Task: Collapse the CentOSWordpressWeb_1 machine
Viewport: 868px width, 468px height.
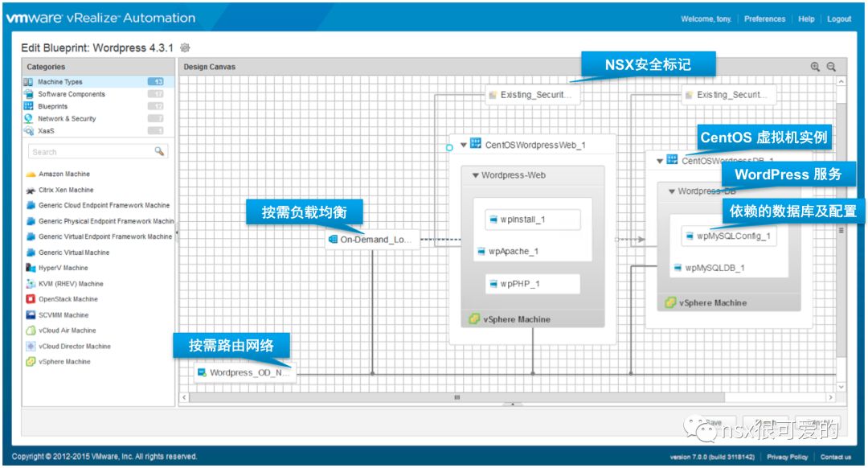Action: tap(464, 145)
